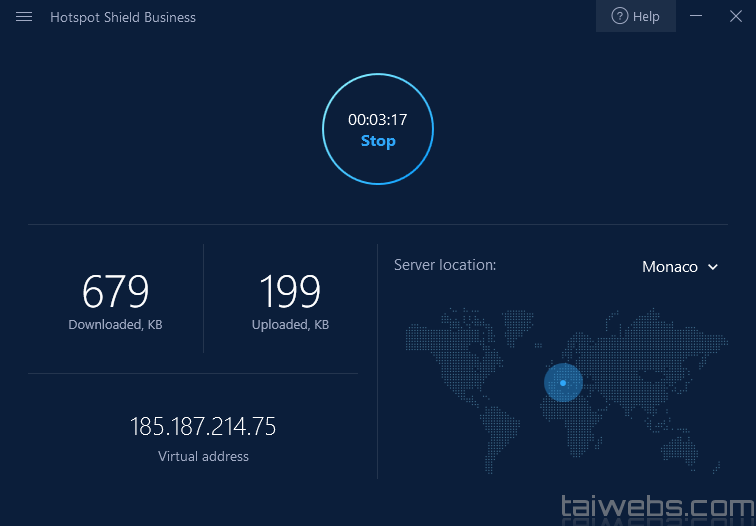Click the blue location marker on map
The image size is (756, 526).
pyautogui.click(x=563, y=383)
